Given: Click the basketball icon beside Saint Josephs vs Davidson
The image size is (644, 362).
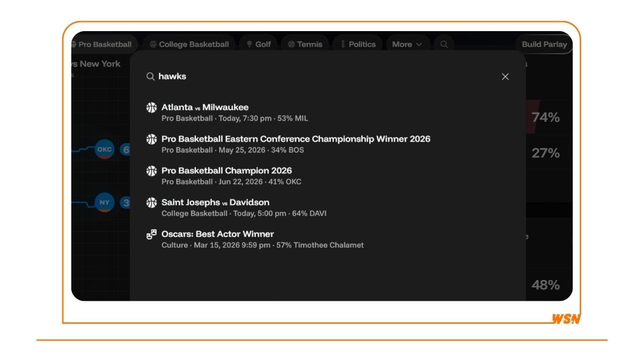Looking at the screenshot, I should 152,203.
